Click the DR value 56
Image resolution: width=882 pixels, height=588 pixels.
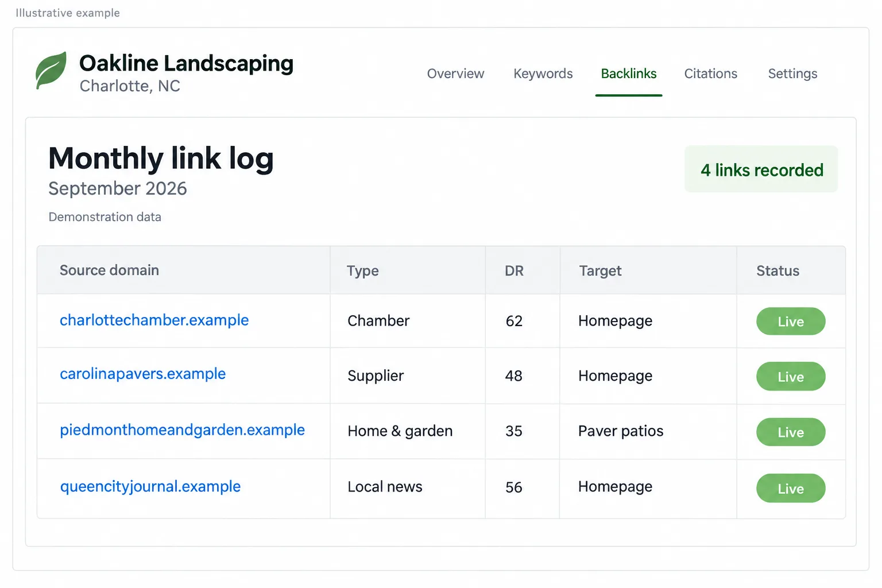(514, 488)
